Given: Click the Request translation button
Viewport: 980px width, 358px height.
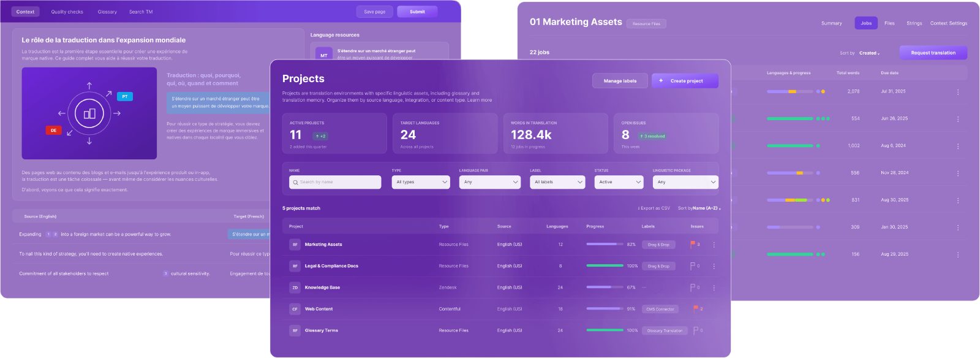Looking at the screenshot, I should point(933,53).
